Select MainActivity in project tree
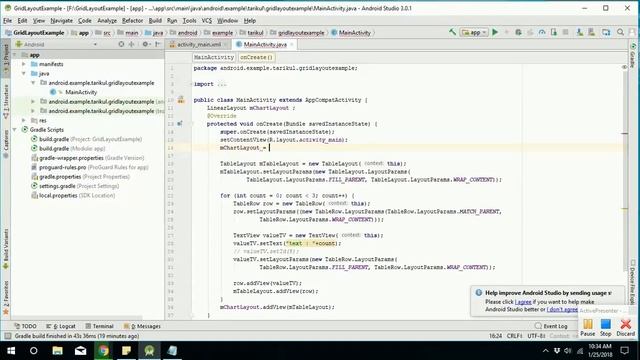Viewport: 640px width, 360px height. (81, 92)
